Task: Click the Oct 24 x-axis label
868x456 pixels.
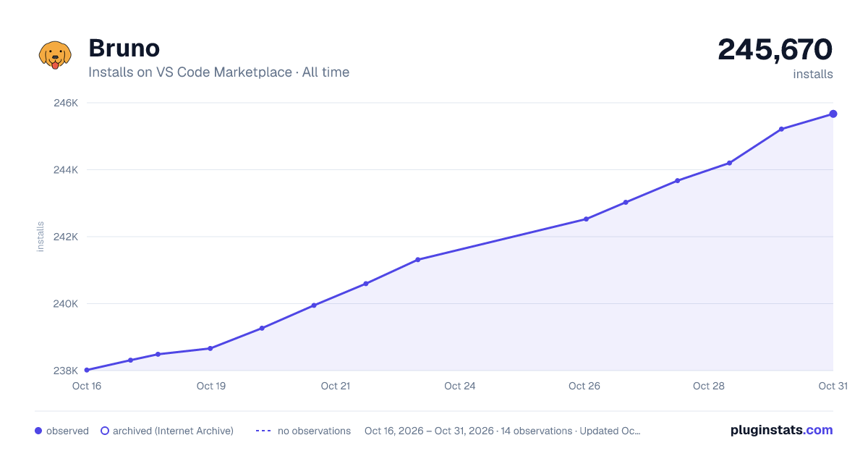Action: click(460, 386)
